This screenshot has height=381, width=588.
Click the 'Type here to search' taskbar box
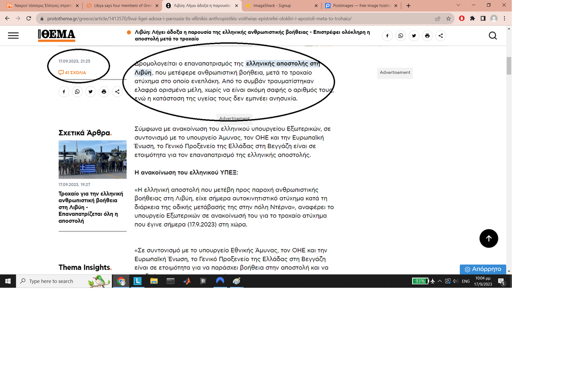(x=64, y=281)
